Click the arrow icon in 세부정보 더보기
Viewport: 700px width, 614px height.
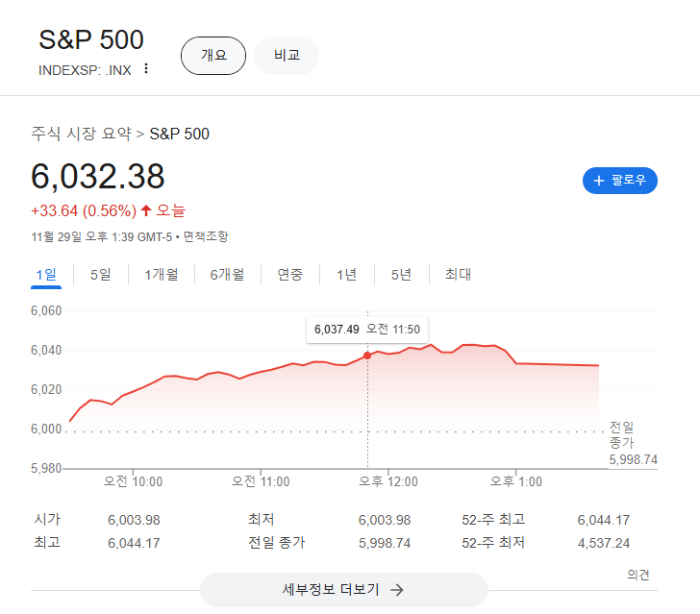(x=396, y=590)
